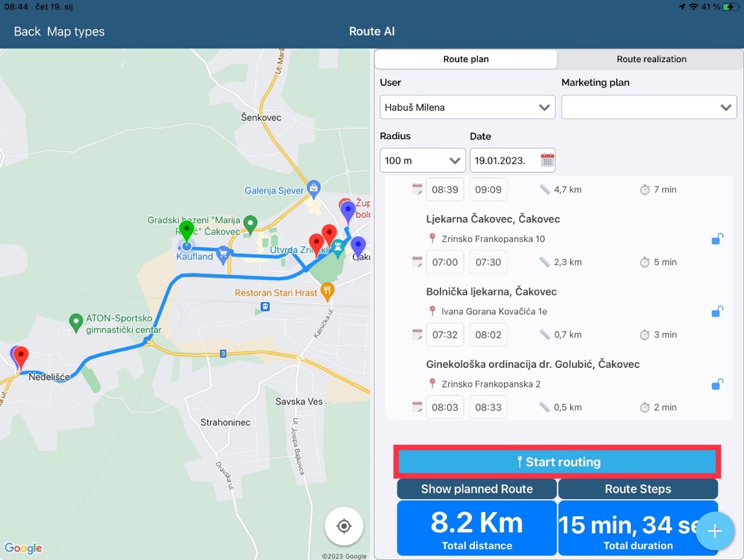Open the Route Steps button
This screenshot has width=744, height=560.
(x=638, y=489)
